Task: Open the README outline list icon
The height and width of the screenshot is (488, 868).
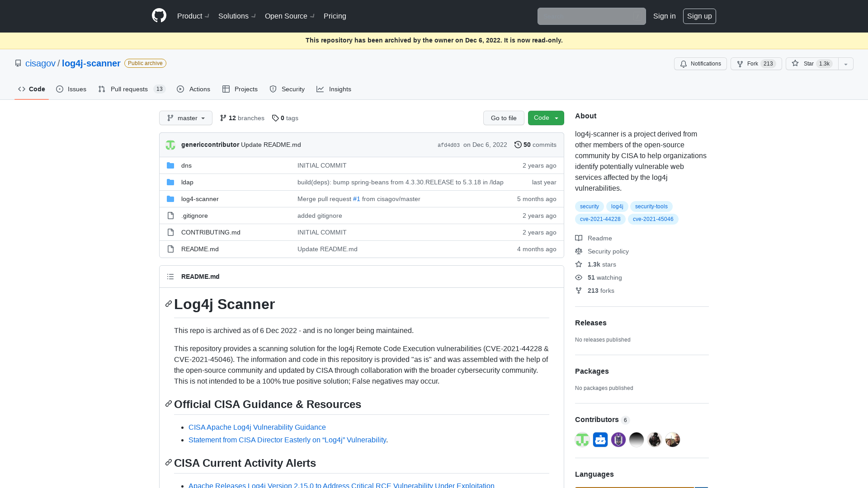Action: click(170, 277)
